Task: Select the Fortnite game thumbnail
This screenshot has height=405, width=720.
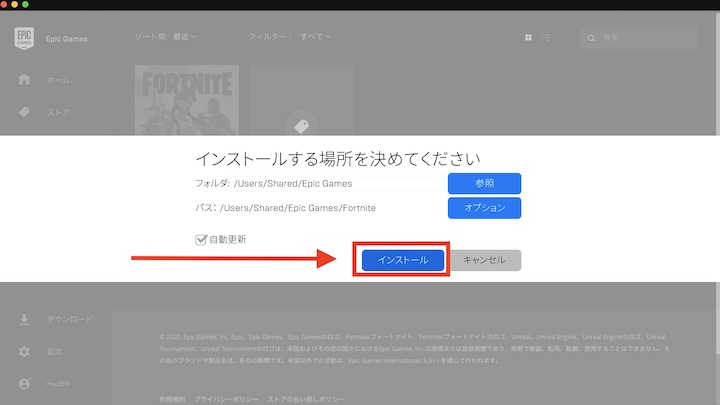Action: point(186,100)
